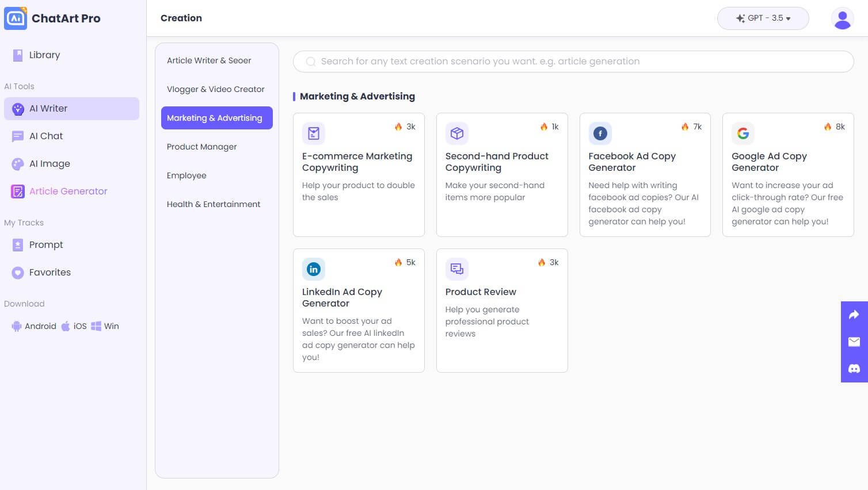This screenshot has height=490, width=868.
Task: Open Product Review card title
Action: 481,292
